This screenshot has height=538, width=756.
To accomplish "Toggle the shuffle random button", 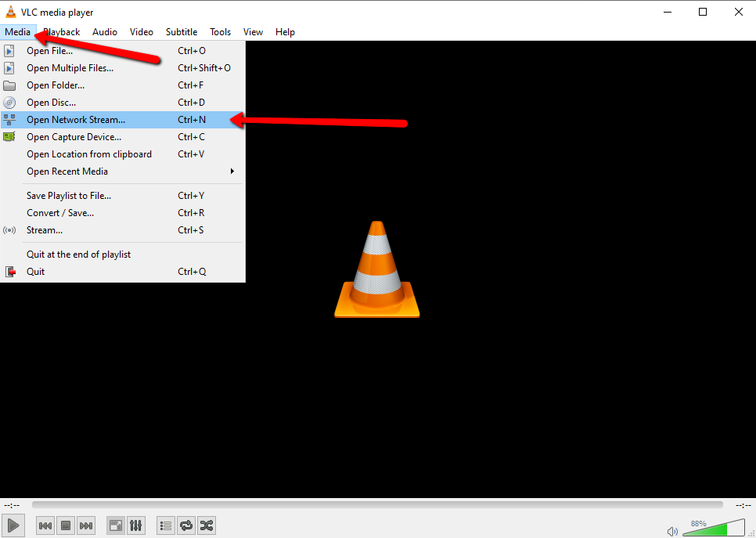I will click(x=207, y=525).
